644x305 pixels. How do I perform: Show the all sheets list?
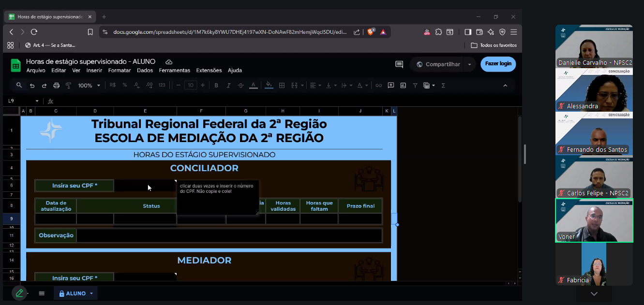pyautogui.click(x=42, y=293)
